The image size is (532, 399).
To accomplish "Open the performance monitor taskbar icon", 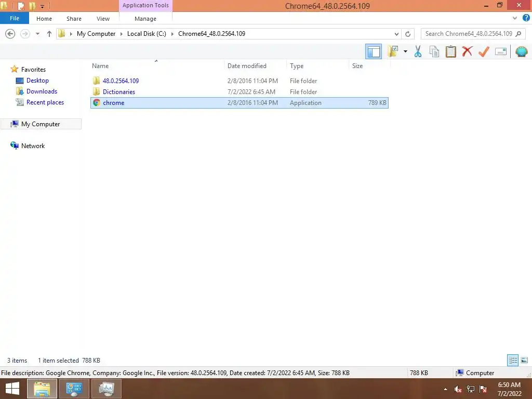I will [x=107, y=389].
